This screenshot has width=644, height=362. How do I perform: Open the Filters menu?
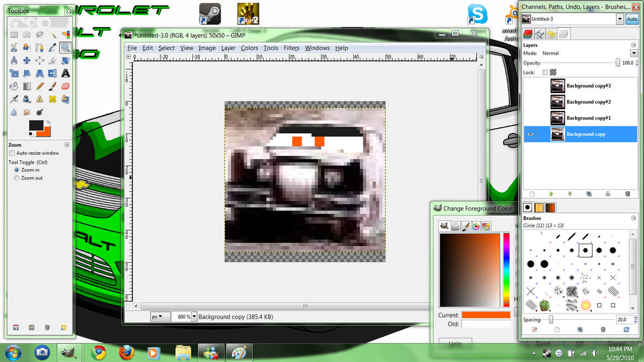292,48
